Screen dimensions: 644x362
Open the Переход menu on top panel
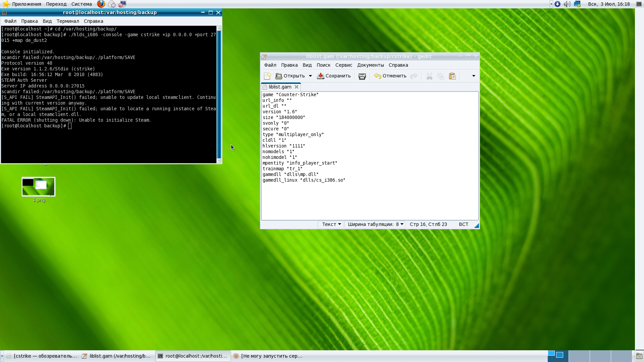pyautogui.click(x=56, y=4)
